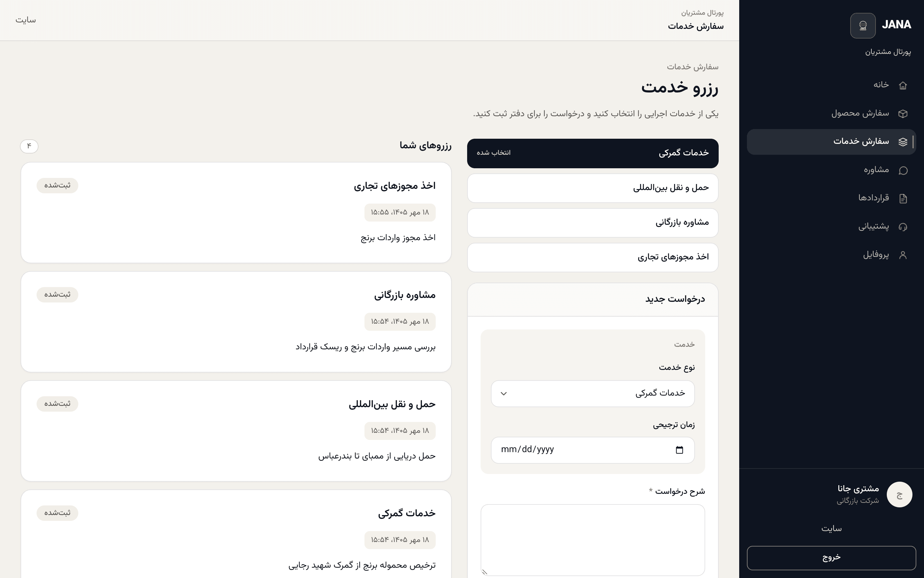Viewport: 924px width, 578px height.
Task: Click the زمان ترجیحی date input field
Action: click(593, 450)
